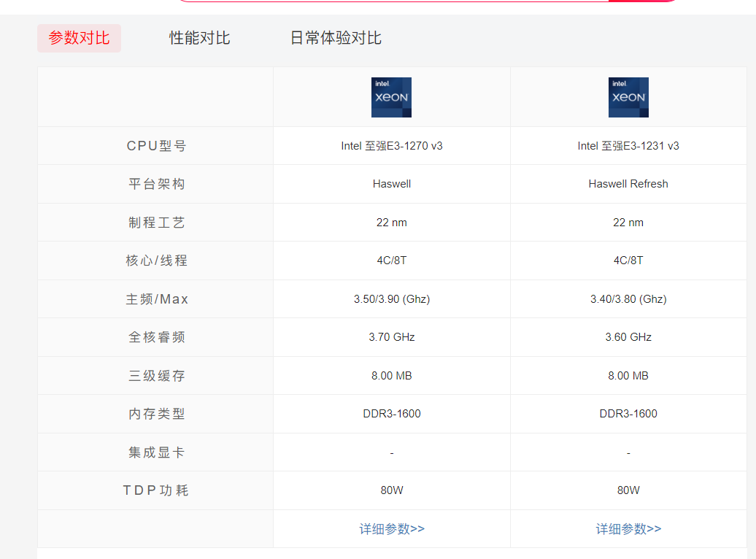Click the CPU型号 row label
756x559 pixels.
[x=156, y=146]
